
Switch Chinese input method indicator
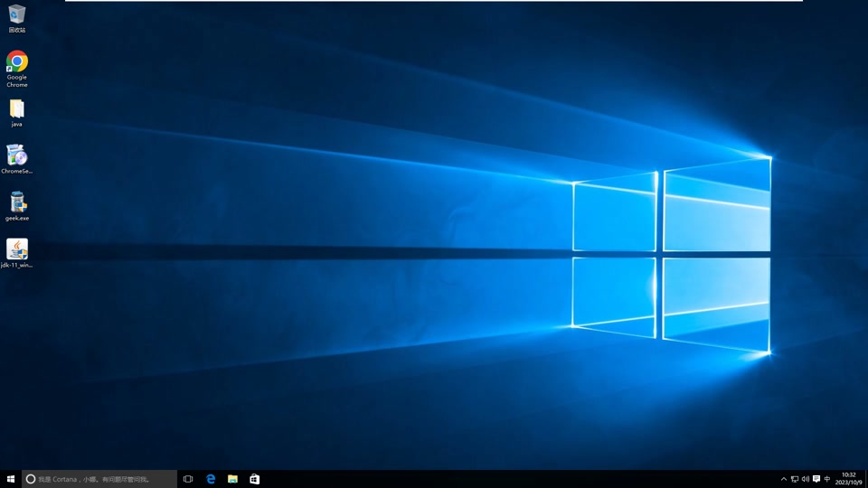click(x=827, y=479)
